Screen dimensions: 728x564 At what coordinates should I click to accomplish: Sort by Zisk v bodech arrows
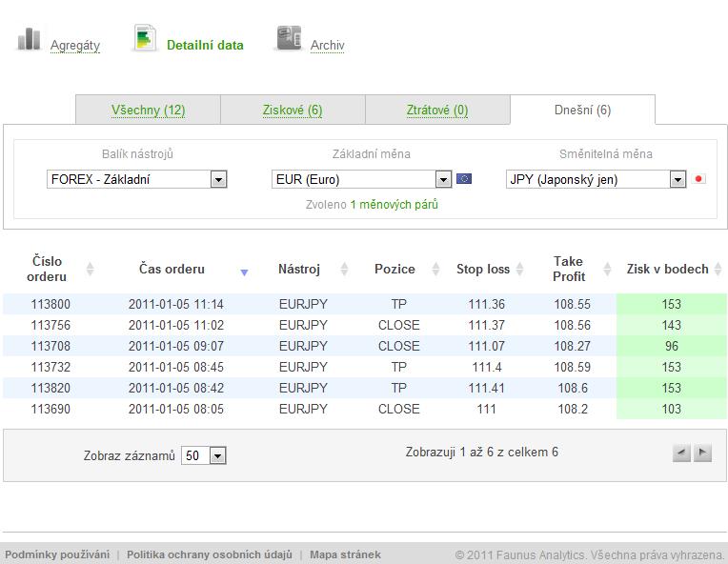[718, 269]
